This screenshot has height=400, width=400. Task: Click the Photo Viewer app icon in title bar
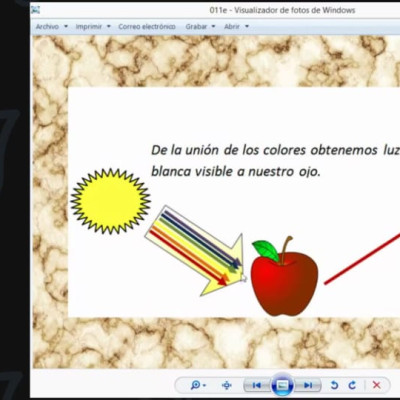[35, 10]
